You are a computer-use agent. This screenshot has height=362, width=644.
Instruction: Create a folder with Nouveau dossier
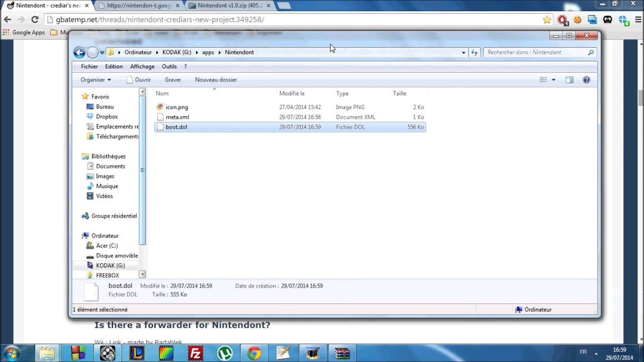(216, 79)
